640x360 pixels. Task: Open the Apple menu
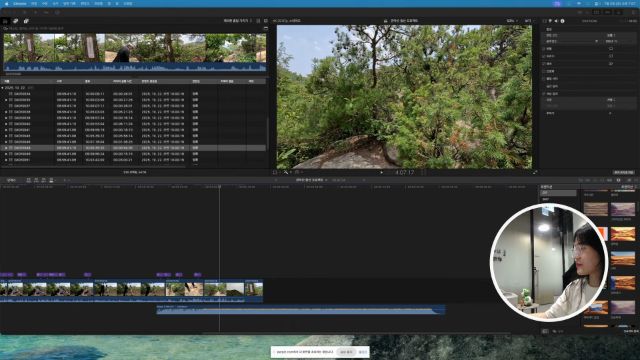click(6, 4)
